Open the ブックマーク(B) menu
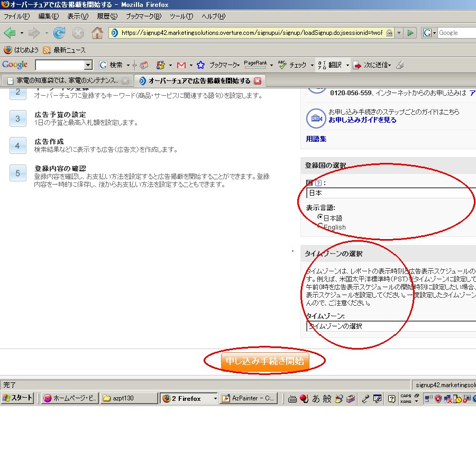The width and height of the screenshot is (476, 476). point(143,16)
